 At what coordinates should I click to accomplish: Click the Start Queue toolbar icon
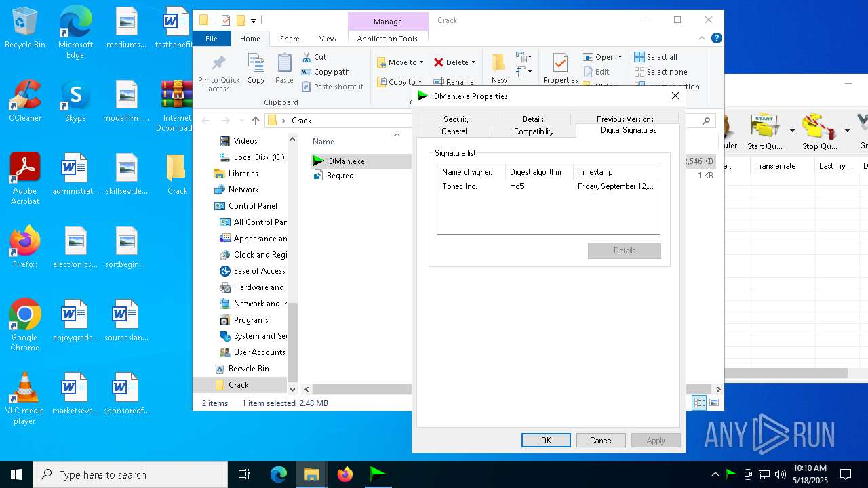click(x=764, y=132)
